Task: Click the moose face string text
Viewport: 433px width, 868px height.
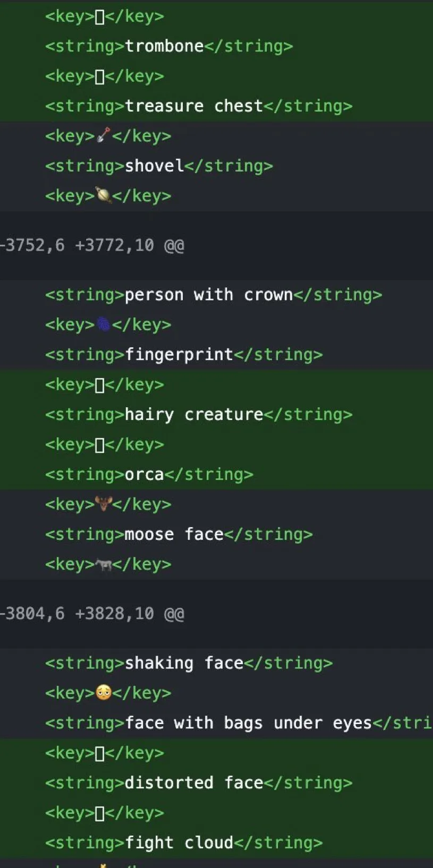Action: pos(174,534)
